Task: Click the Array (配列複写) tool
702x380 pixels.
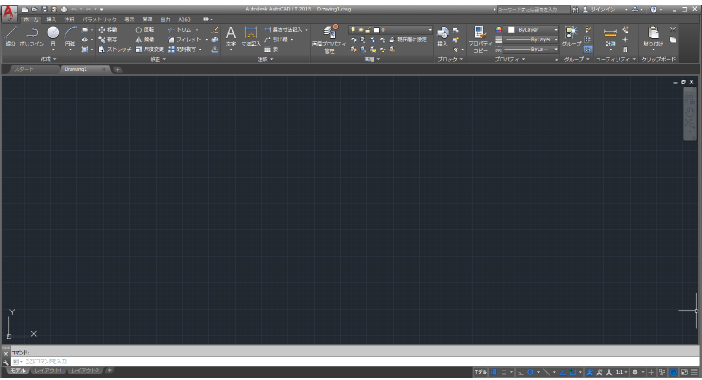Action: click(x=182, y=49)
